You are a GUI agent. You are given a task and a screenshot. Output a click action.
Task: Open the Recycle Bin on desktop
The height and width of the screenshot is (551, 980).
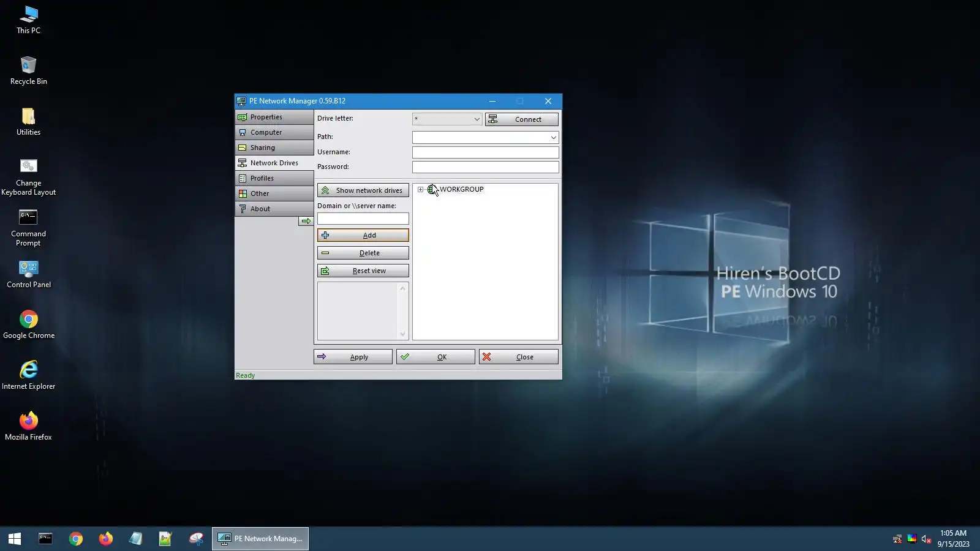point(28,70)
